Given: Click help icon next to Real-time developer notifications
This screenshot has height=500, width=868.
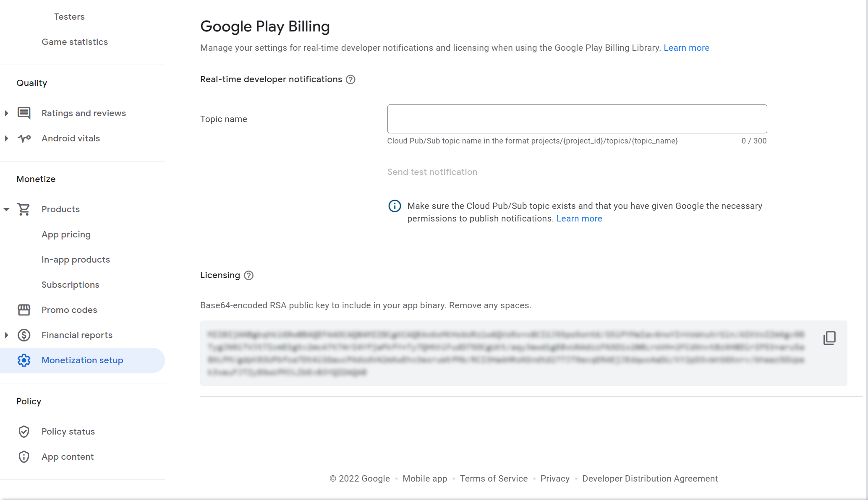Looking at the screenshot, I should coord(350,80).
